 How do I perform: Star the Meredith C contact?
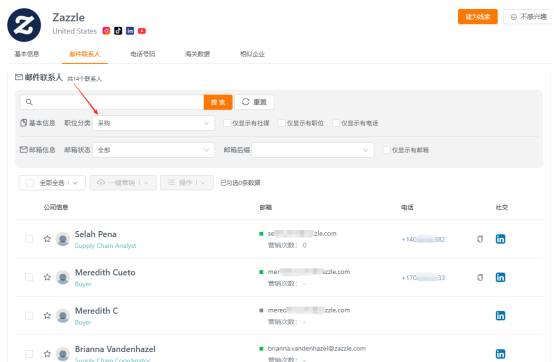(x=47, y=315)
